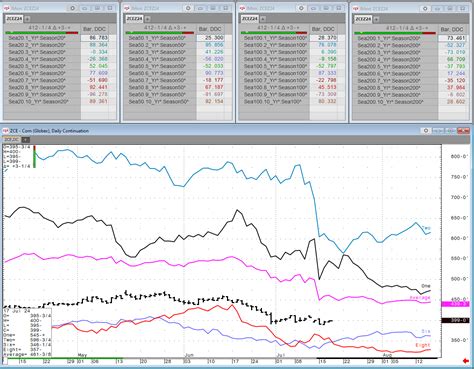Select ZCEZ24 tab in Season200 monitor window
Viewport: 474px width, 369px height.
(x=363, y=19)
